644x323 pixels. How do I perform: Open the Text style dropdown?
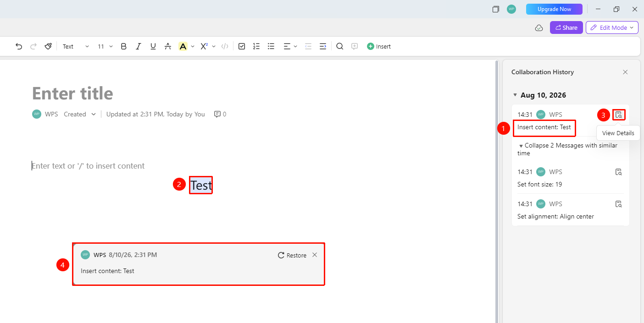pos(76,46)
